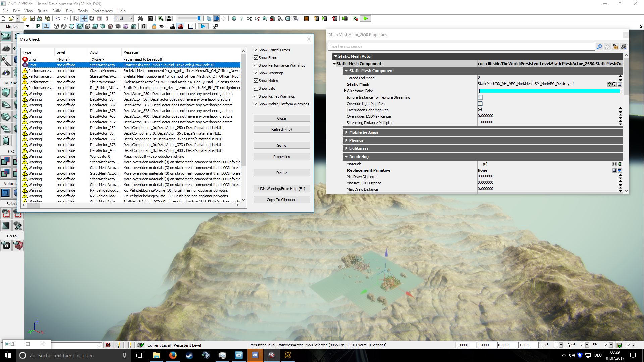Open the File menu
Image resolution: width=644 pixels, height=362 pixels.
point(5,11)
